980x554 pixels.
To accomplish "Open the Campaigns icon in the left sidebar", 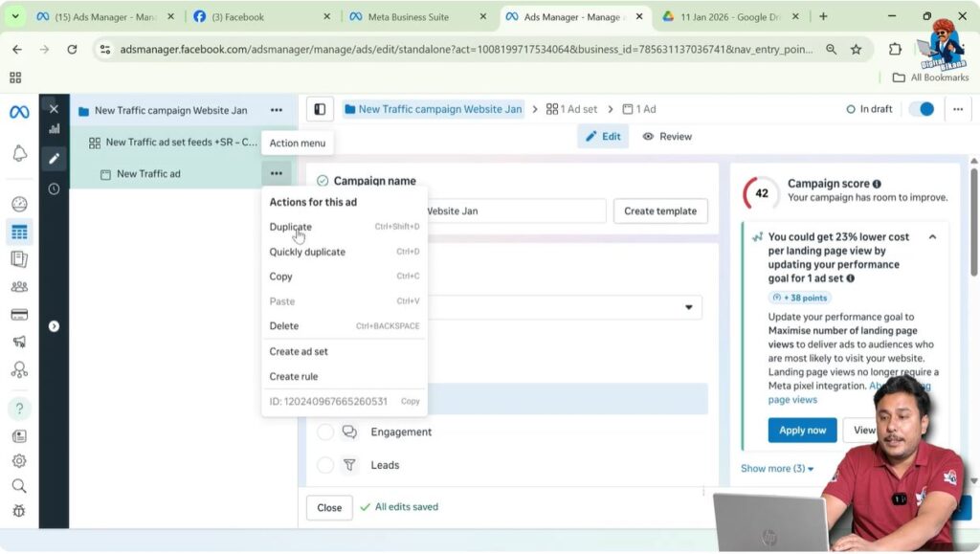I will click(19, 230).
